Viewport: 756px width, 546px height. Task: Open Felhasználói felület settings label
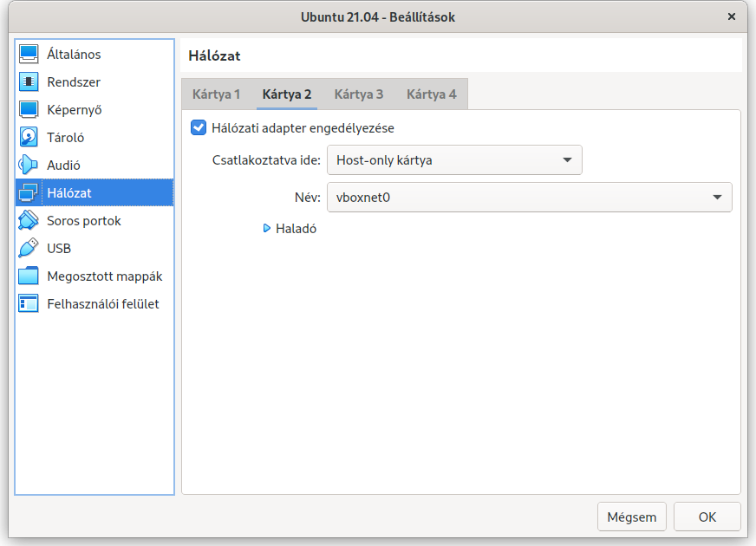[103, 303]
